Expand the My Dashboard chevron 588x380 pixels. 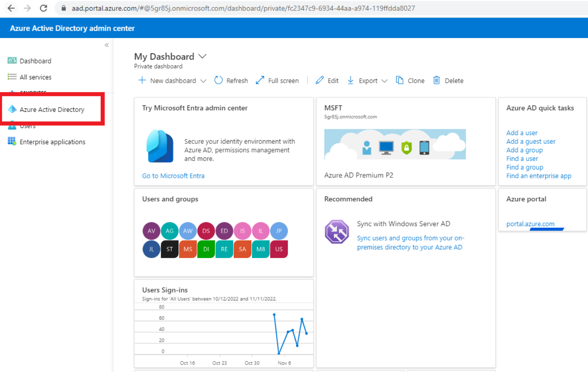point(203,56)
